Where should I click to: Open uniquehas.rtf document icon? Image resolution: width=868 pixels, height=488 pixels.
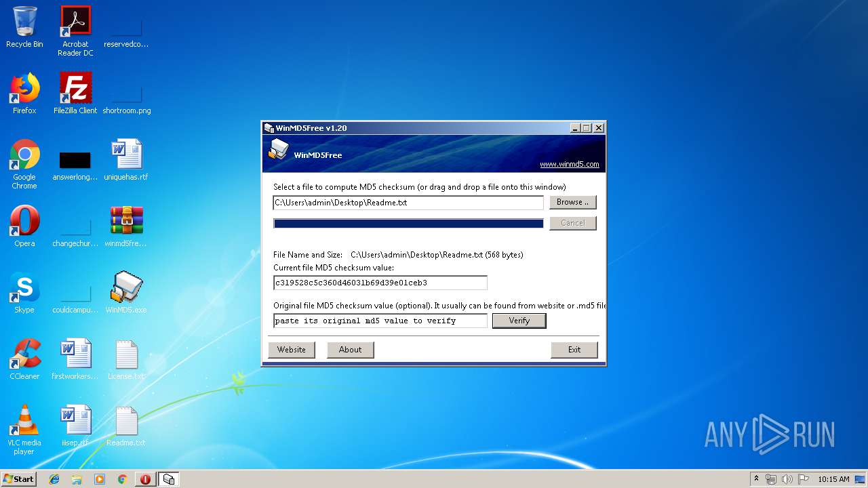click(126, 160)
